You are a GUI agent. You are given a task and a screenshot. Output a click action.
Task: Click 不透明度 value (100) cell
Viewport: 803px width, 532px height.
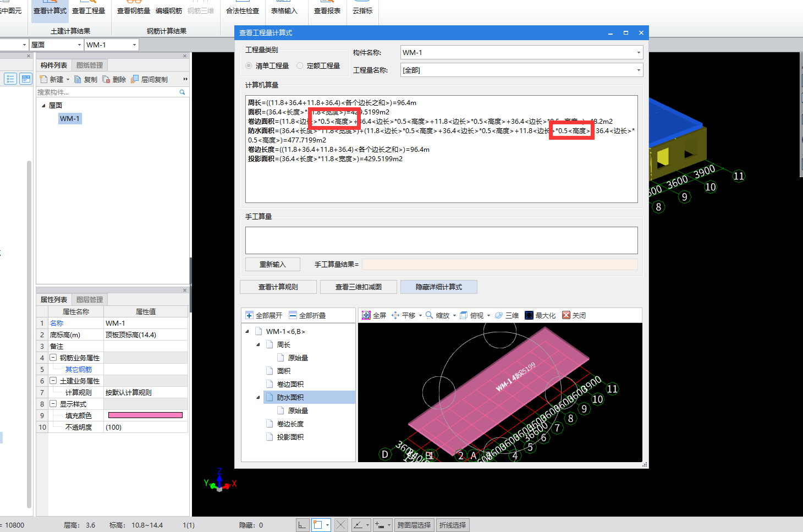pyautogui.click(x=146, y=427)
